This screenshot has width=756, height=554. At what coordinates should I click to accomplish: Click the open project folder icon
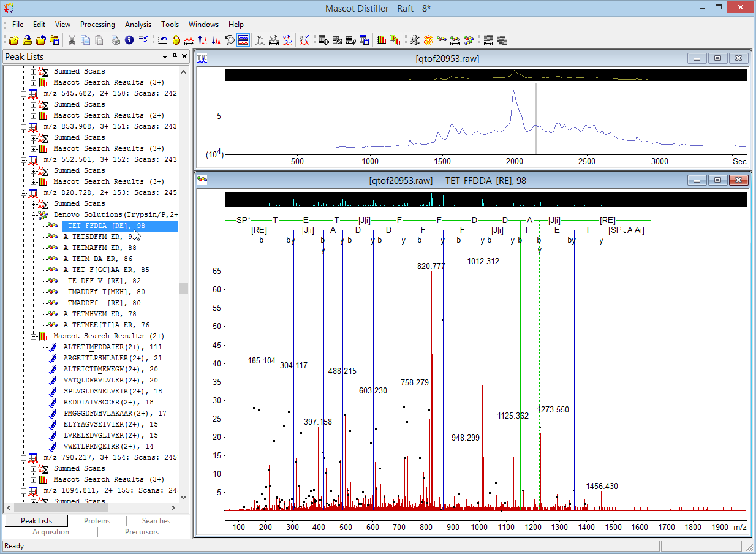point(28,40)
